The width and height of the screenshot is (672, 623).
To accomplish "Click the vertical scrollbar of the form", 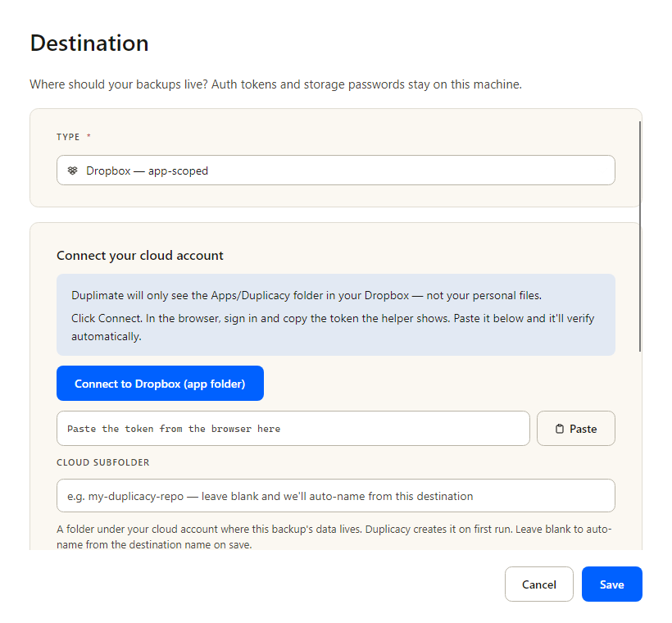I will (x=640, y=237).
